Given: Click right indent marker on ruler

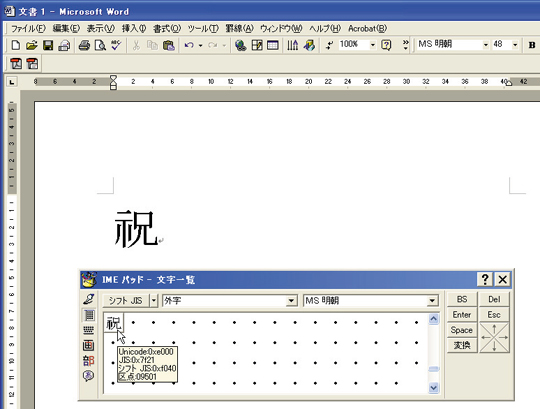Looking at the screenshot, I should click(509, 83).
